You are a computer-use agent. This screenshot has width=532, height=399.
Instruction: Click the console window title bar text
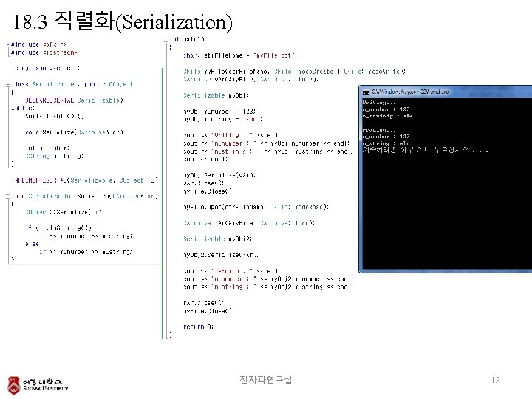point(410,92)
